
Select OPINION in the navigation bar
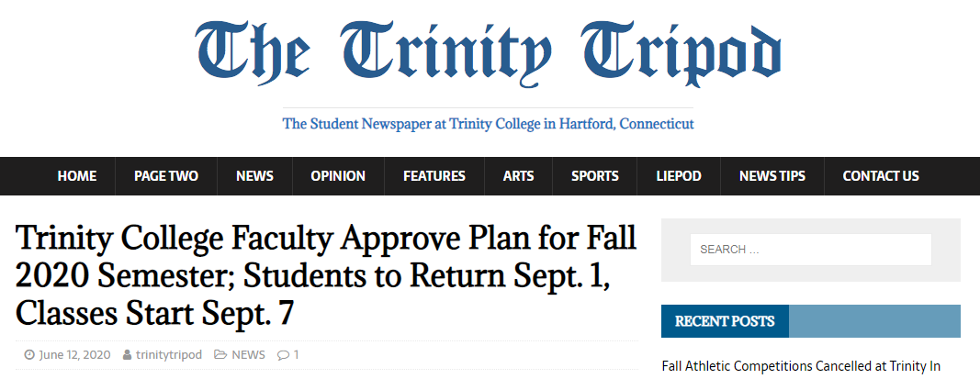click(338, 176)
